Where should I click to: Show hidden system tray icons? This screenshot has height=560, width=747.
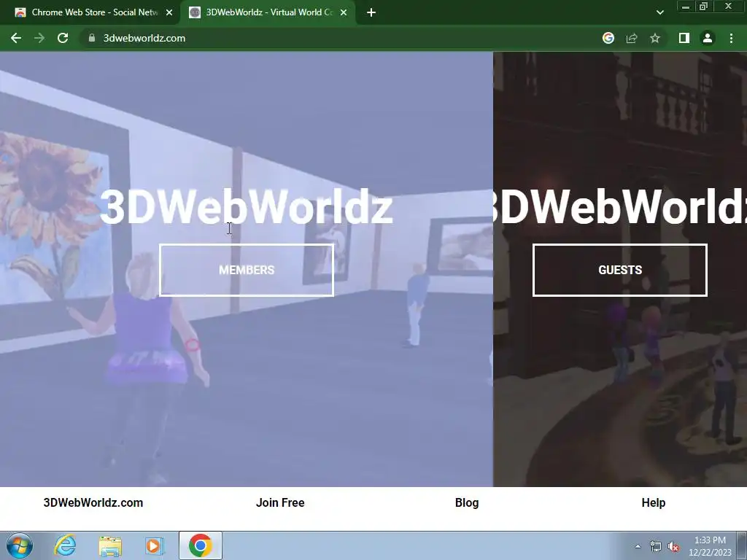[x=638, y=546]
